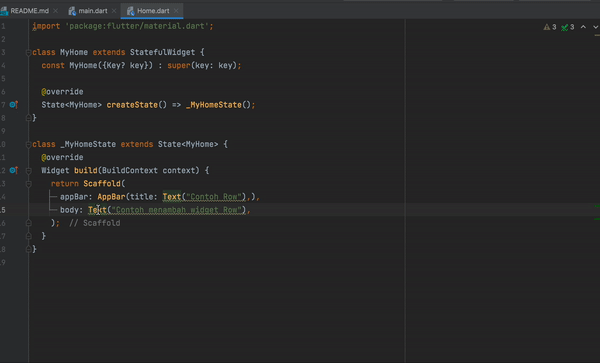Open the warnings count indicator showing 3
This screenshot has height=363, width=600.
[550, 27]
